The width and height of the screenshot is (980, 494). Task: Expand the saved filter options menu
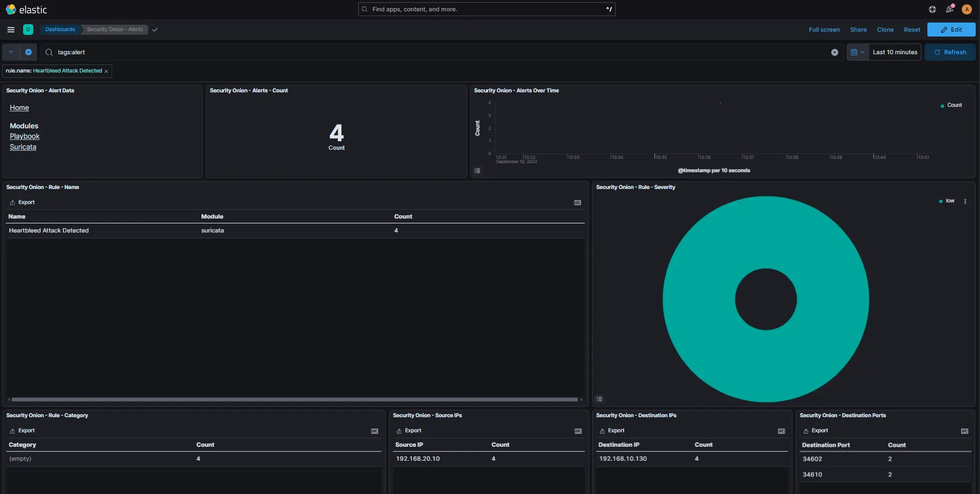point(11,52)
